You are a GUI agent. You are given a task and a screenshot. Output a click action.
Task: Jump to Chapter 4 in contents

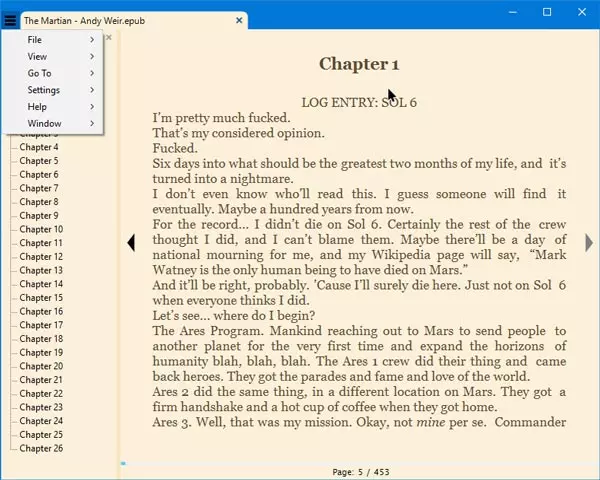click(x=39, y=147)
